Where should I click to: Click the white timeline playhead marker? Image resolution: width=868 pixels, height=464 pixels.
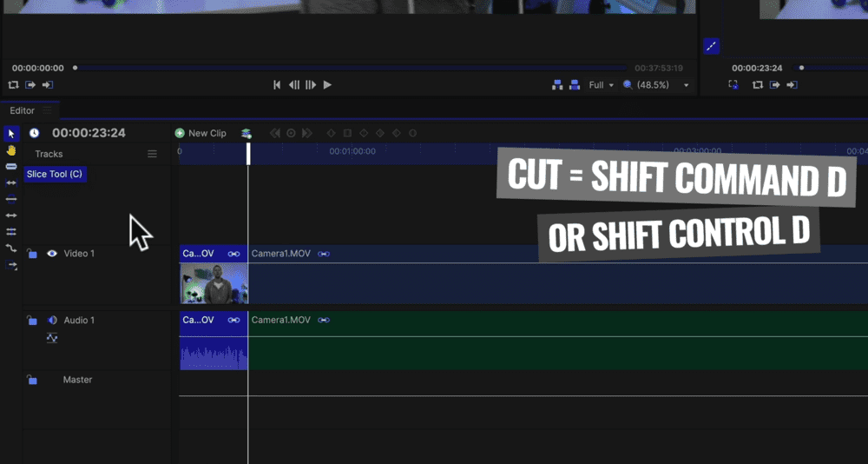(248, 154)
